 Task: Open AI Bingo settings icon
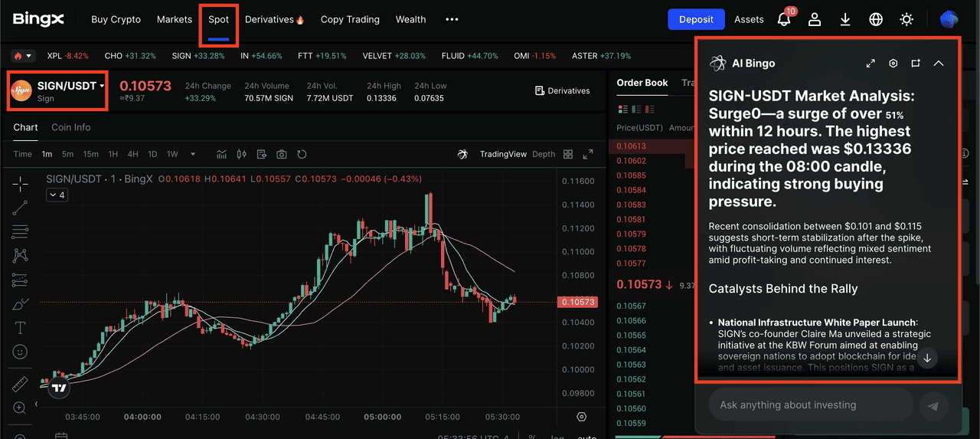[893, 64]
